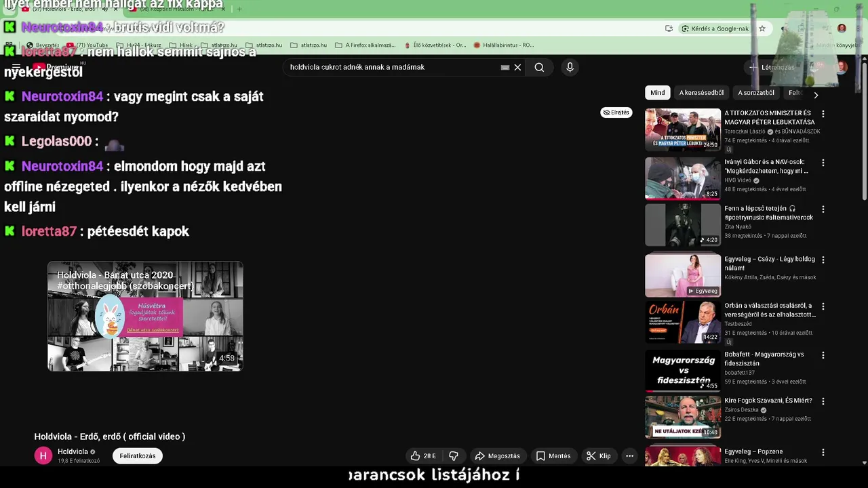Save the video using Mentés

553,456
